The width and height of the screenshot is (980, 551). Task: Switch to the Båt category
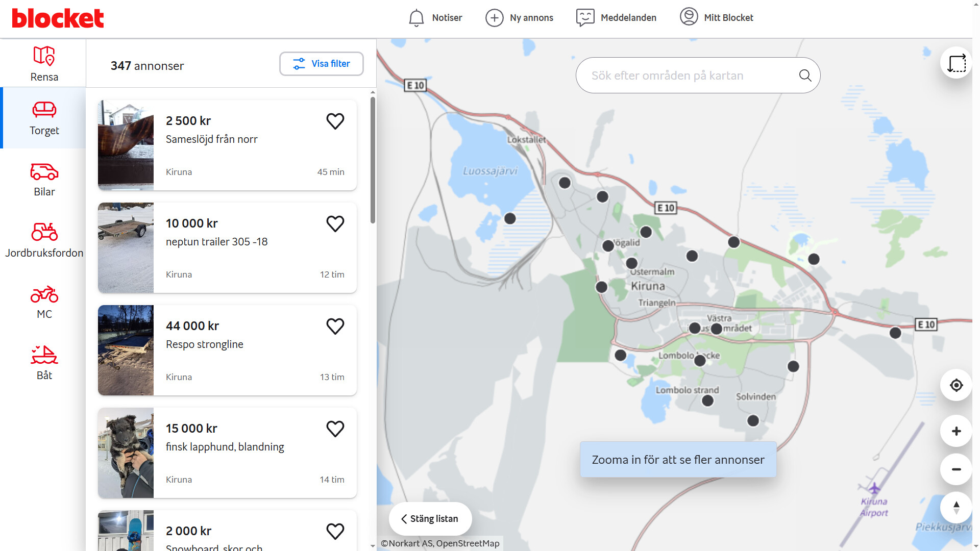44,363
